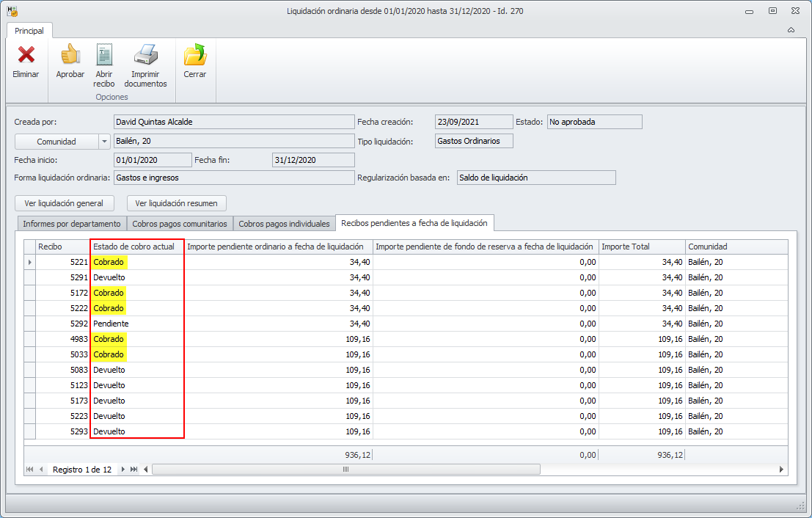
Task: Approve liquidation with Aprobar thumbs-up icon
Action: pyautogui.click(x=70, y=54)
